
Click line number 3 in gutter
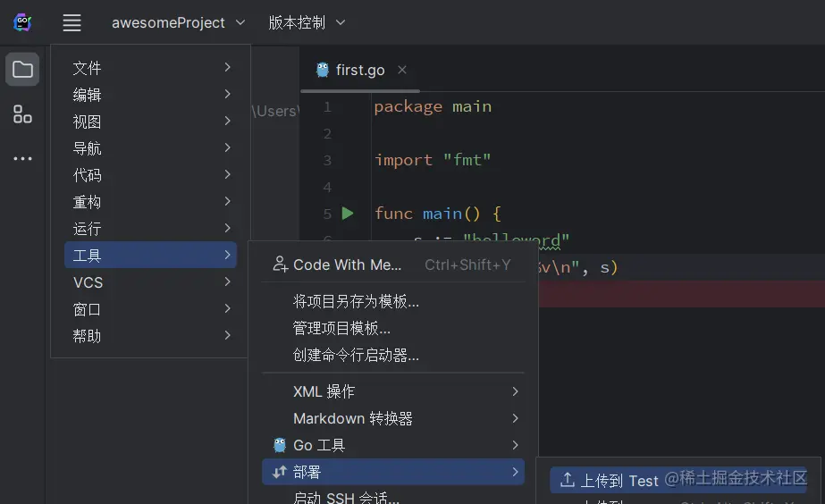[x=327, y=160]
